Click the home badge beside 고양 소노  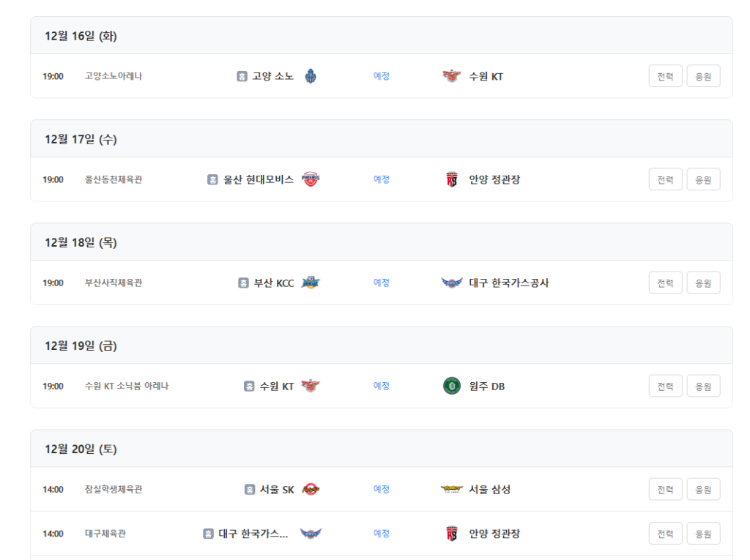[242, 75]
